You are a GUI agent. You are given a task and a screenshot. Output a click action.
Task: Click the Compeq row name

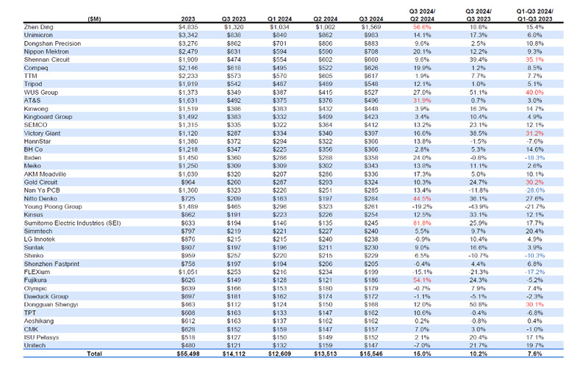36,68
